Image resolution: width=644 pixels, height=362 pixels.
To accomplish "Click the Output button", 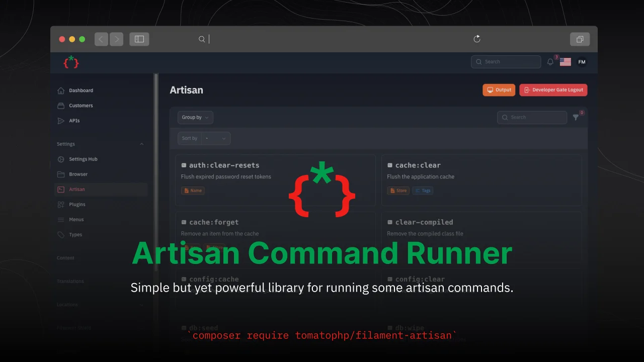I will coord(499,89).
